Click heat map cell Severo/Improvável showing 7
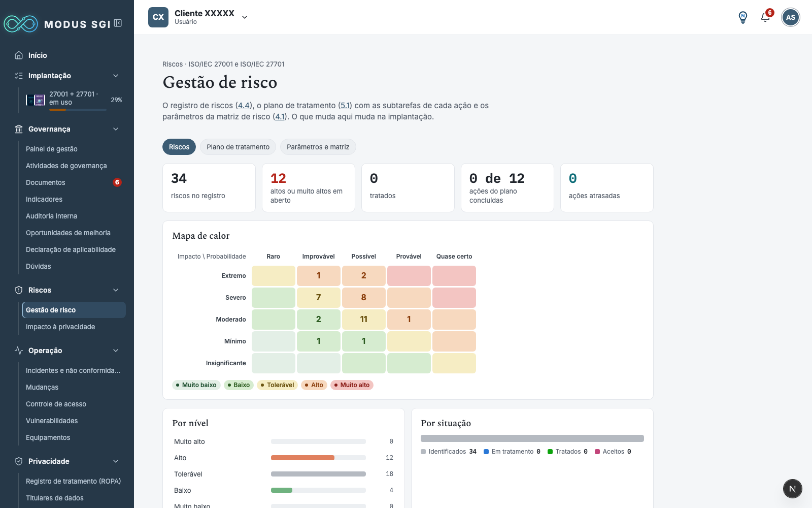The height and width of the screenshot is (508, 812). click(x=319, y=298)
